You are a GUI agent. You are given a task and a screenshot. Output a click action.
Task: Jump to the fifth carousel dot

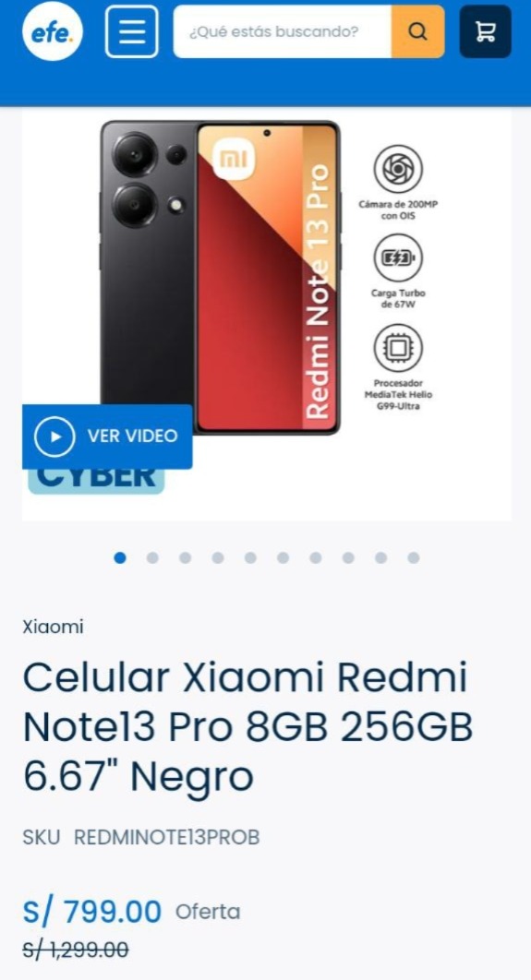(250, 557)
